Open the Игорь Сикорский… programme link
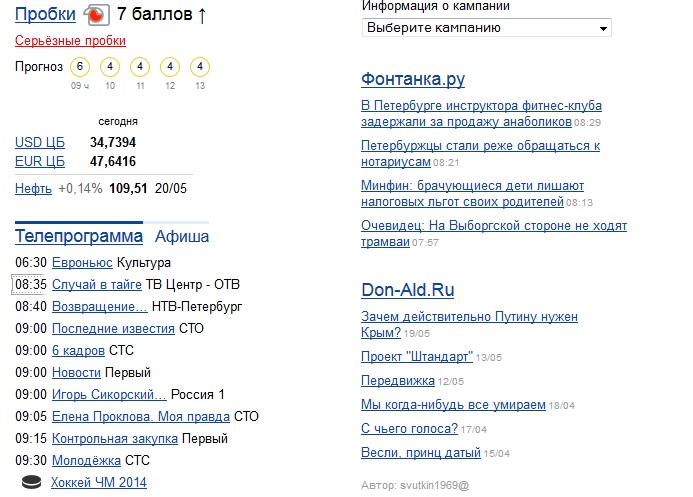693x497 pixels. [x=109, y=395]
